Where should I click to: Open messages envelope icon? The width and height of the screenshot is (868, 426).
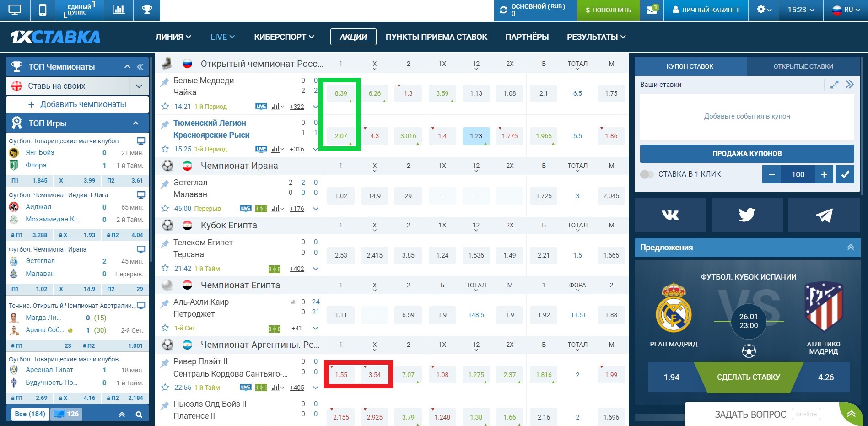pyautogui.click(x=652, y=10)
